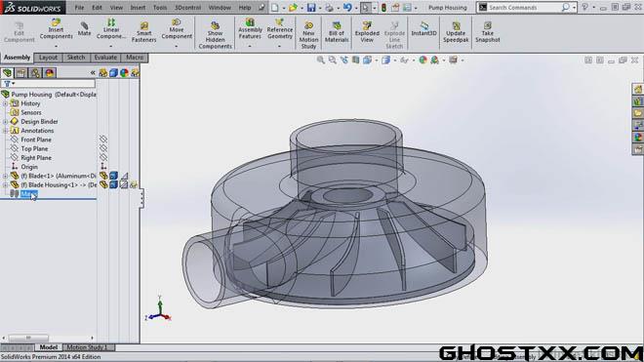This screenshot has height=362, width=644.
Task: Click the Update Speedpak icon
Action: click(x=456, y=32)
